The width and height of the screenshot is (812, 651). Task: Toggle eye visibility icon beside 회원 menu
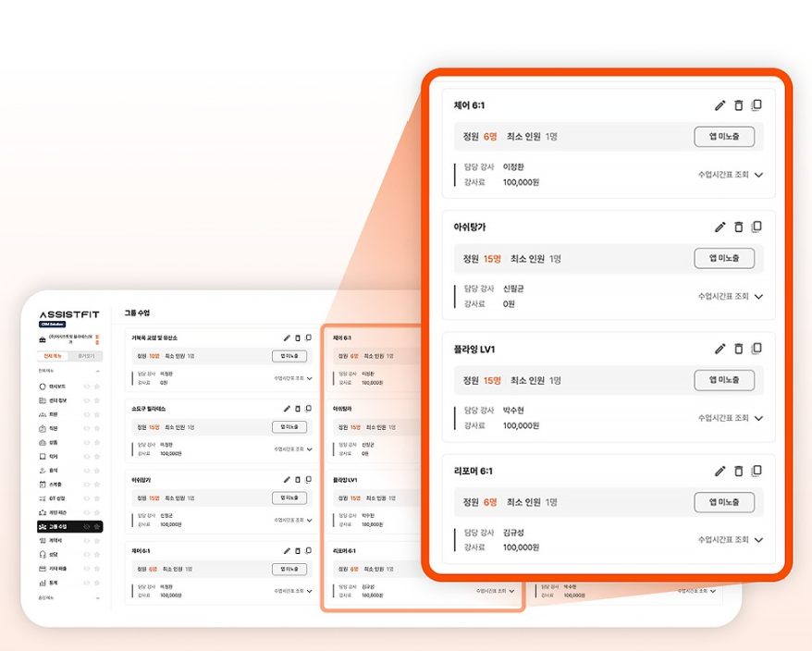pos(86,414)
